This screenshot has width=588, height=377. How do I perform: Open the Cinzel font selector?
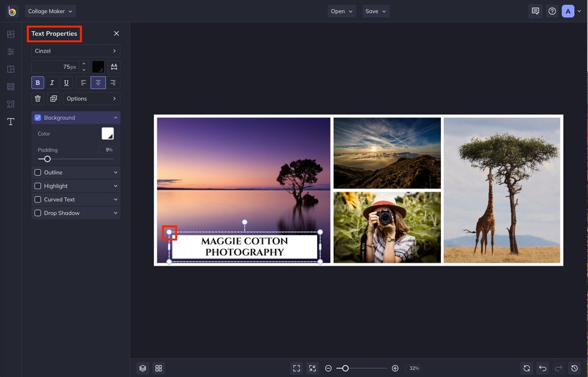75,51
